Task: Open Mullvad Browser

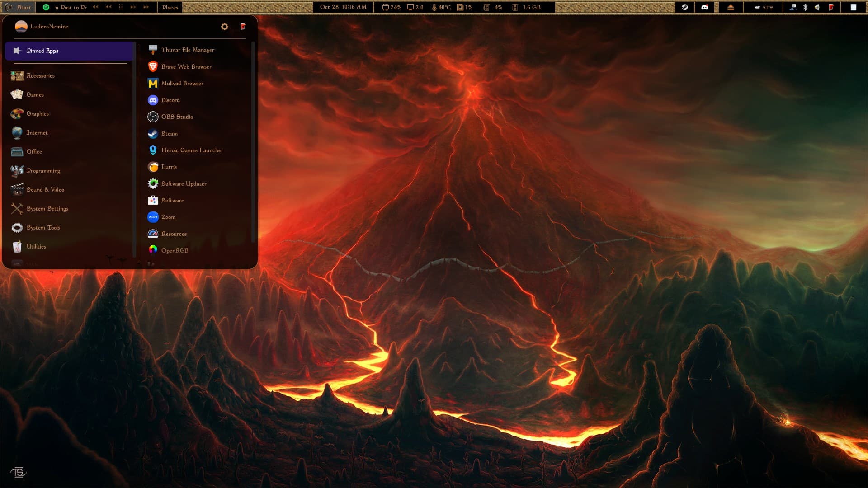Action: [182, 83]
